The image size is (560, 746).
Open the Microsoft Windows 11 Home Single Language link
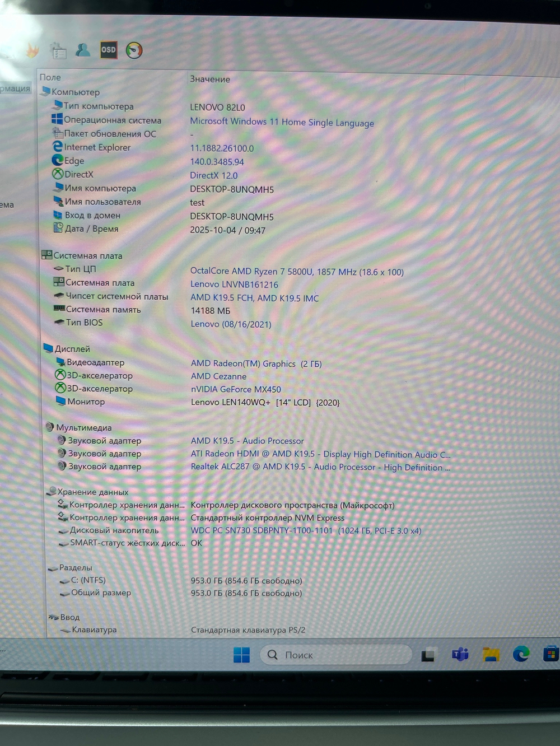(x=282, y=122)
